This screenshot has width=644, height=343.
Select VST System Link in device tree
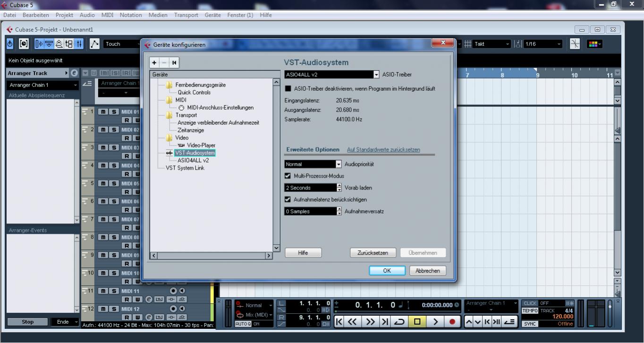(185, 168)
